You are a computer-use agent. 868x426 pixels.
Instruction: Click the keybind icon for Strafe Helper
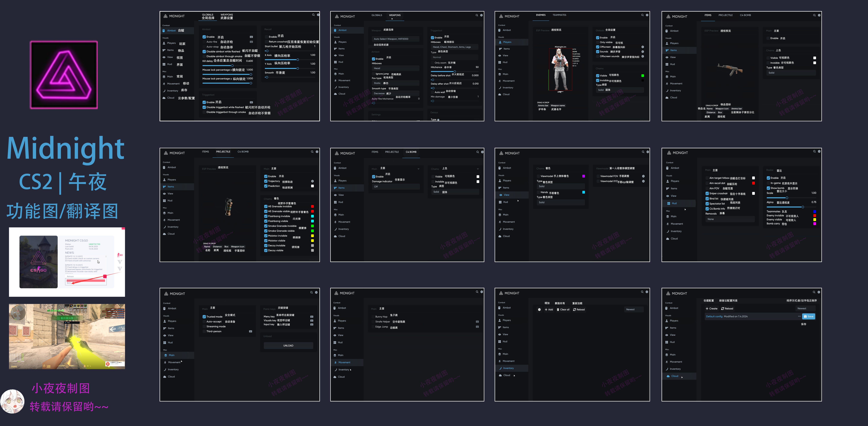click(477, 322)
